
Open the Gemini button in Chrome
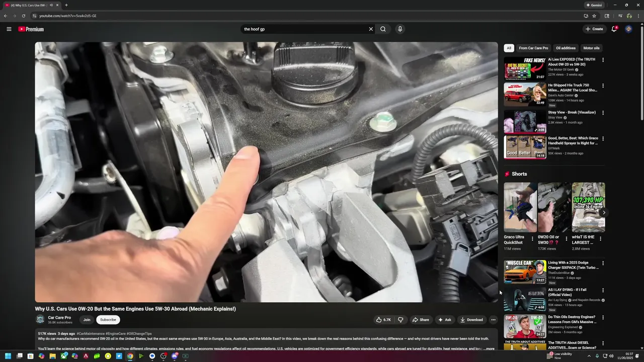point(594,5)
